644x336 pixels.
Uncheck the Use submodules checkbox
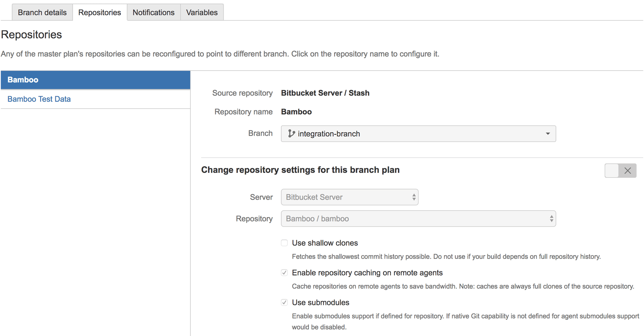284,302
